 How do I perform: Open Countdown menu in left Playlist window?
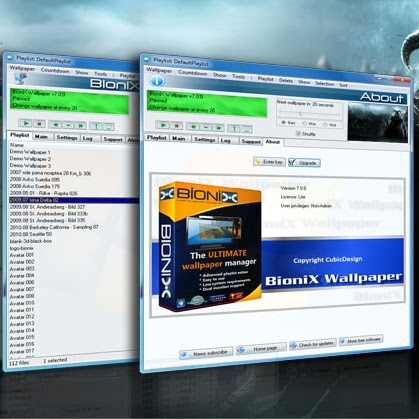55,70
